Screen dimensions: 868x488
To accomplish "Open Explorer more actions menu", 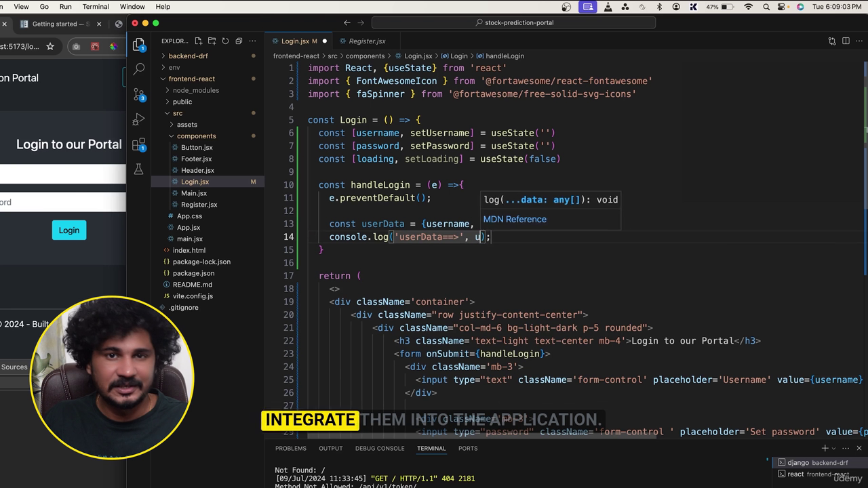I will coord(252,41).
